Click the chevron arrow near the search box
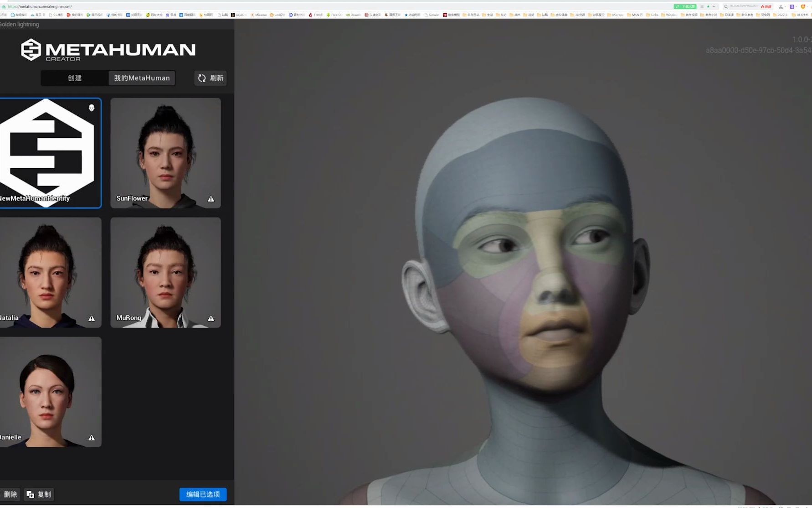The image size is (812, 508). click(714, 6)
